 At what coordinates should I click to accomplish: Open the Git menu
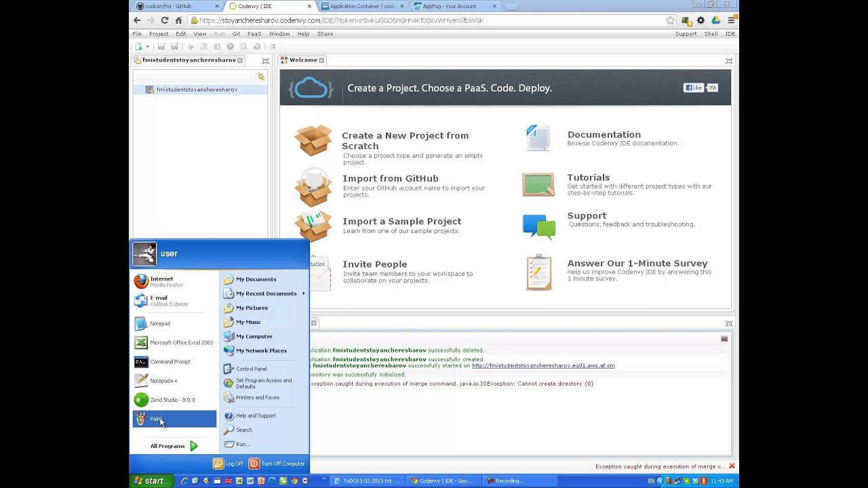236,34
